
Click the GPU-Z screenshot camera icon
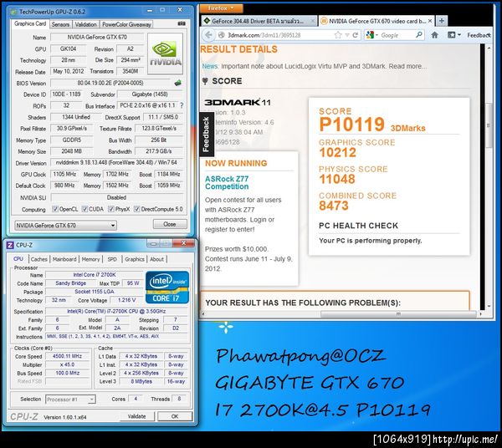[x=182, y=23]
